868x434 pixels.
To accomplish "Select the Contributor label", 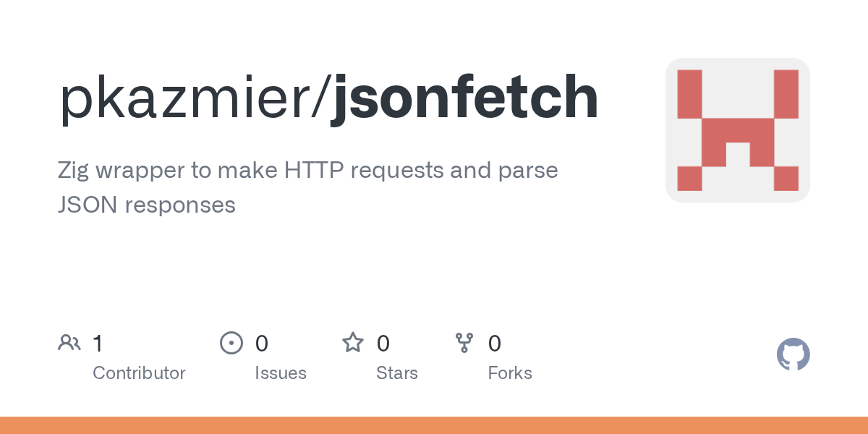I will click(139, 373).
